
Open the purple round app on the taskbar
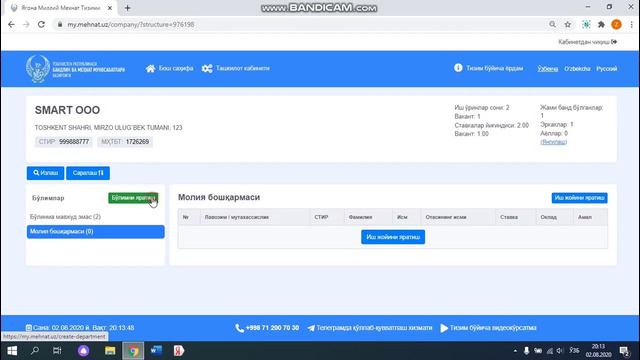pyautogui.click(x=83, y=351)
